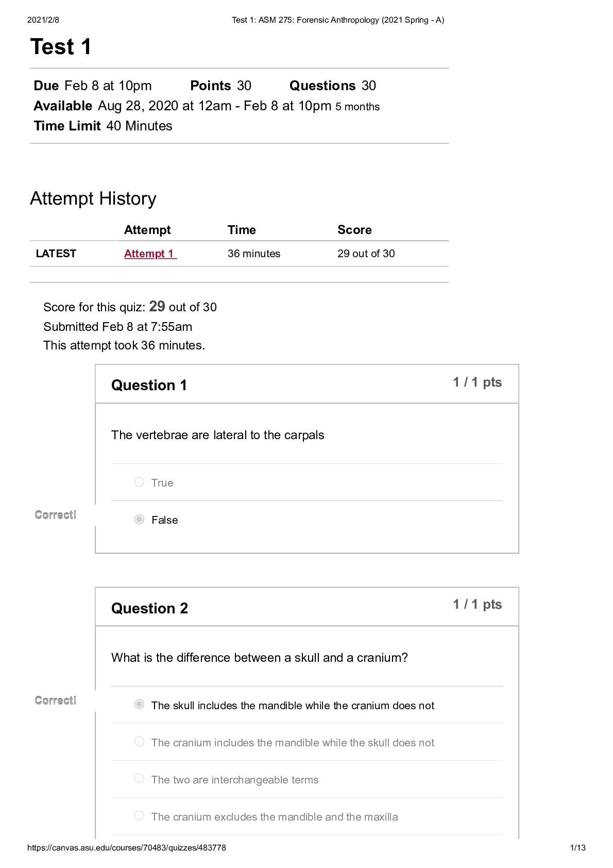The height and width of the screenshot is (868, 613).
Task: Click the "Time" column header
Action: (x=242, y=230)
